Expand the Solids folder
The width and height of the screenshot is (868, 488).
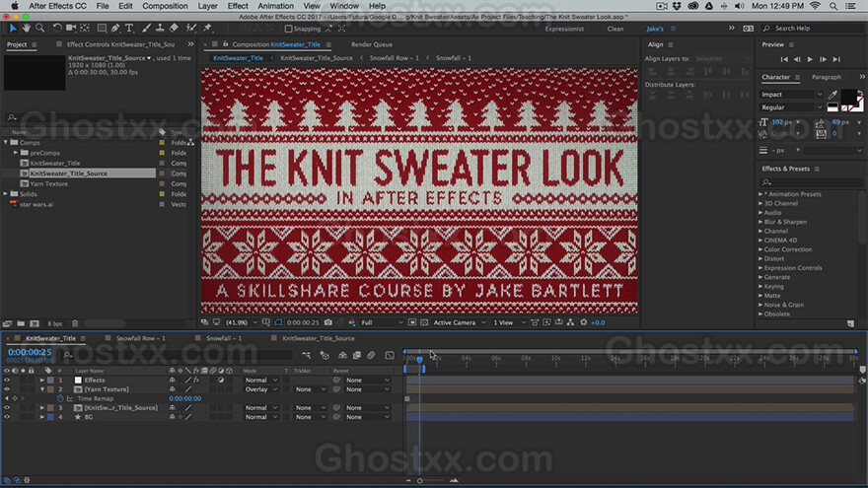click(x=6, y=194)
